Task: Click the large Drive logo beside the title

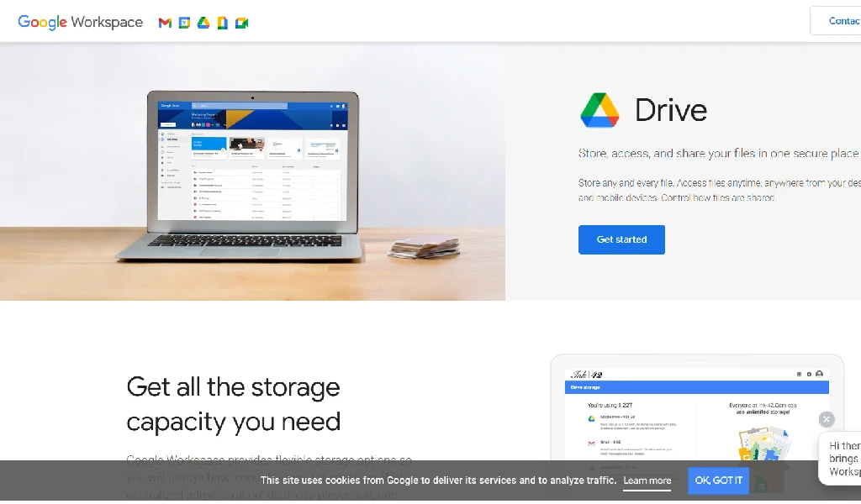Action: click(600, 110)
